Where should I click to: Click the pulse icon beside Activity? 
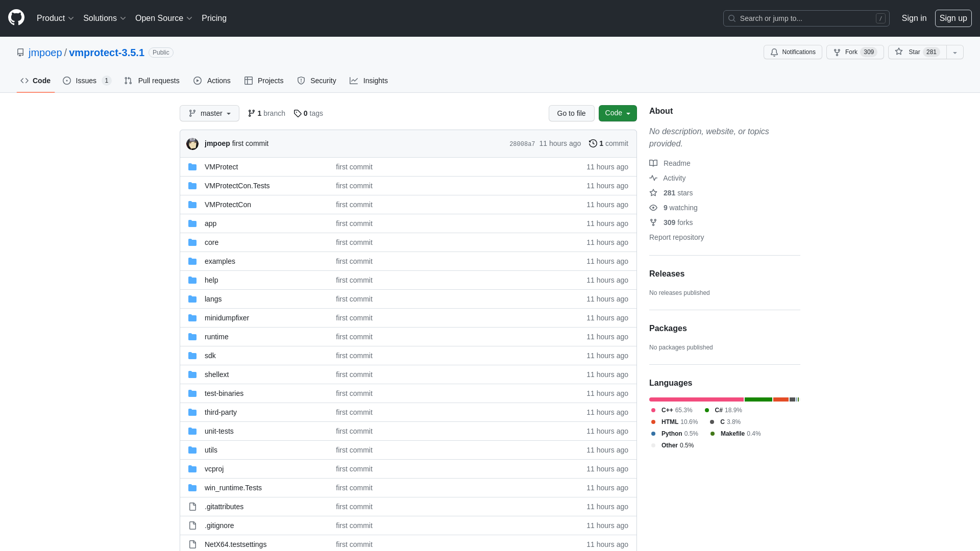click(x=653, y=178)
